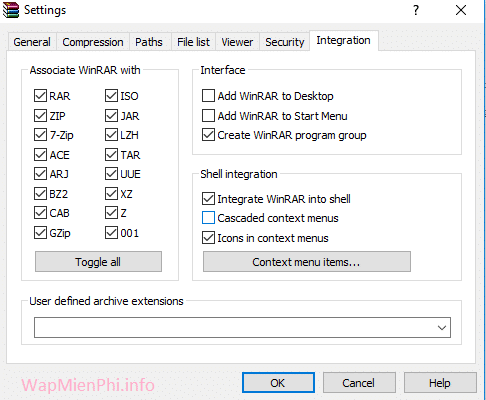Toggle the CAB association checkbox
Viewport: 486px width, 400px height.
pos(40,213)
